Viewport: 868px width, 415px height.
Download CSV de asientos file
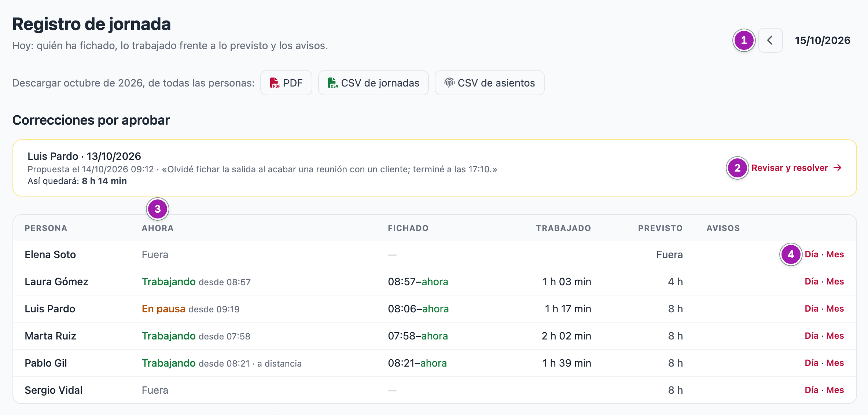(x=489, y=83)
